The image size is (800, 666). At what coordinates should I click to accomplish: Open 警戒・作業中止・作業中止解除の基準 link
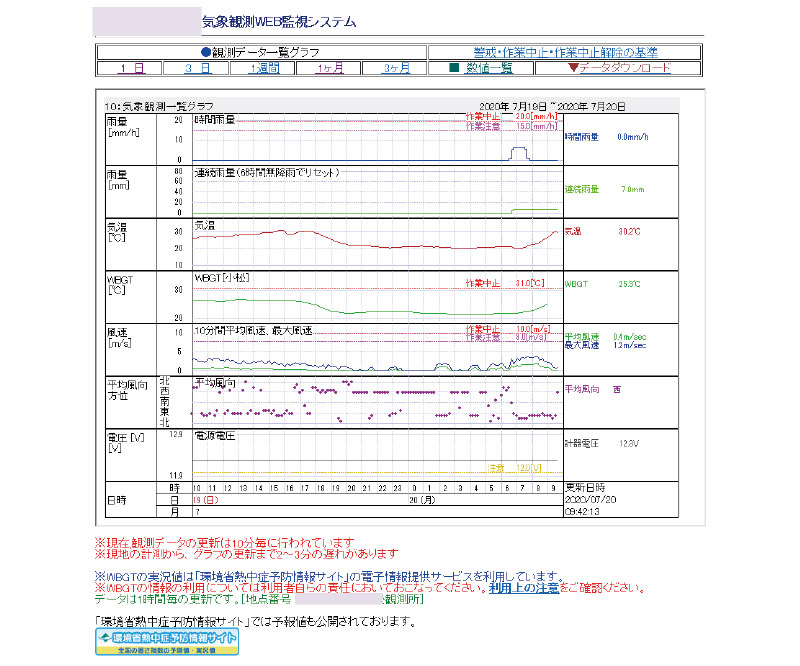(x=565, y=52)
